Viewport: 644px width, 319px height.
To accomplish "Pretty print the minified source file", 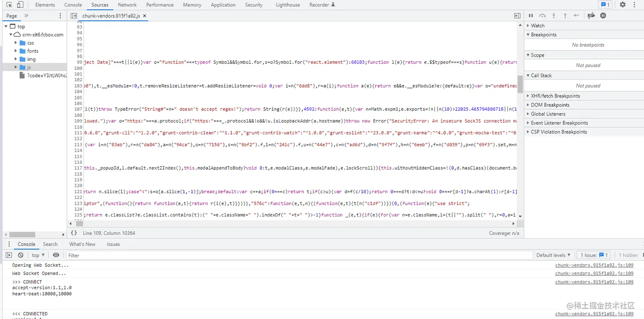I will [x=74, y=233].
